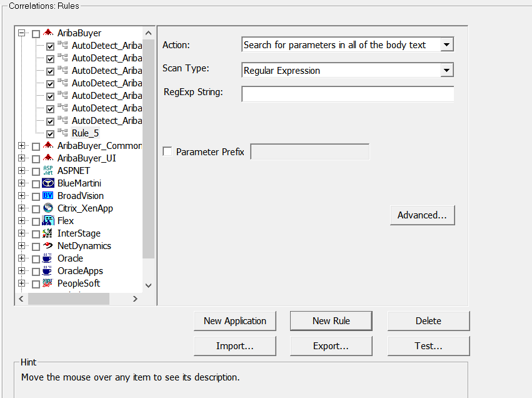The image size is (532, 398).
Task: Click the tree scroll up arrow
Action: coord(149,33)
